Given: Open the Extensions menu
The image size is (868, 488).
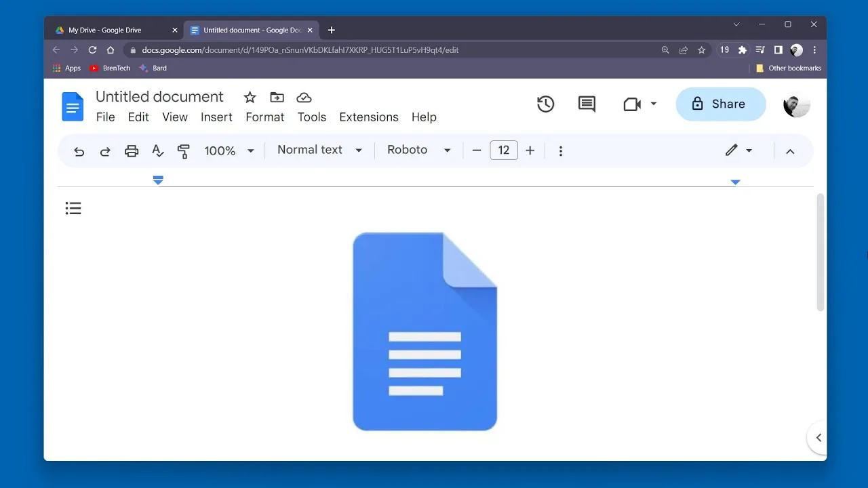Looking at the screenshot, I should pos(369,117).
